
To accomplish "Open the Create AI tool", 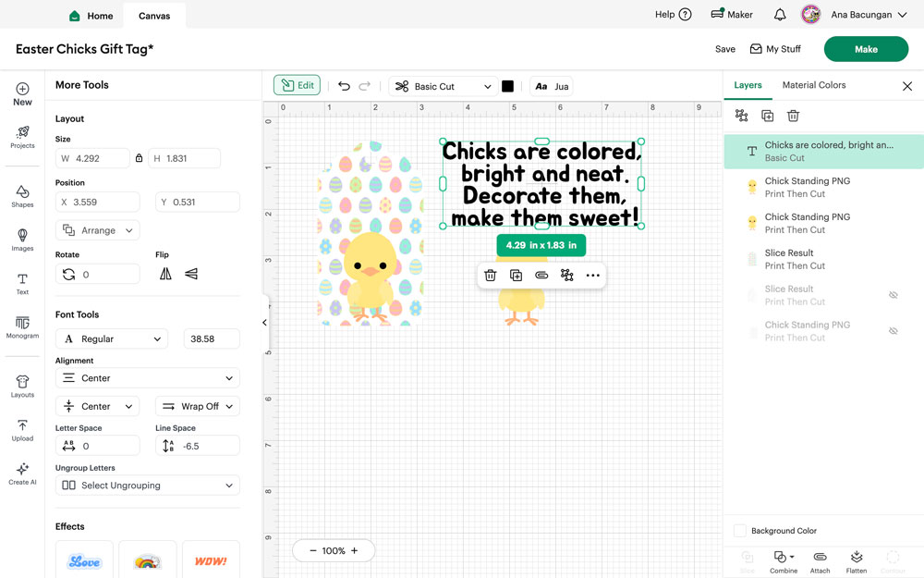I will pos(22,473).
